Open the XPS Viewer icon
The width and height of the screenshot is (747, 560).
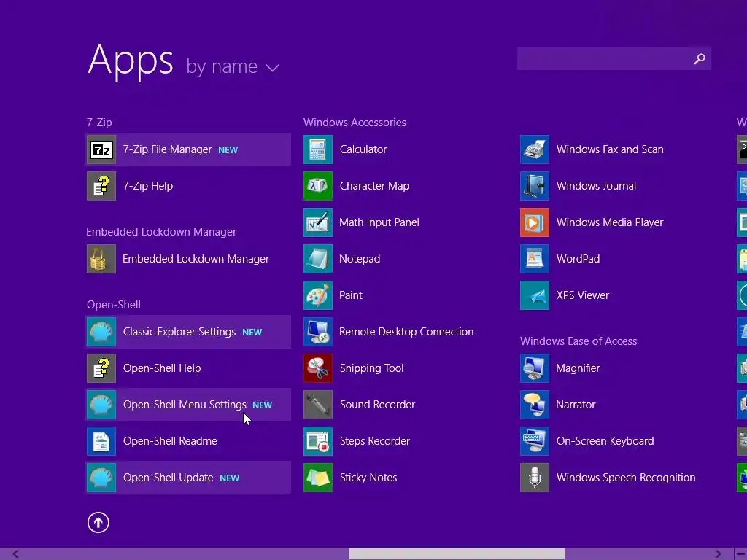tap(535, 295)
